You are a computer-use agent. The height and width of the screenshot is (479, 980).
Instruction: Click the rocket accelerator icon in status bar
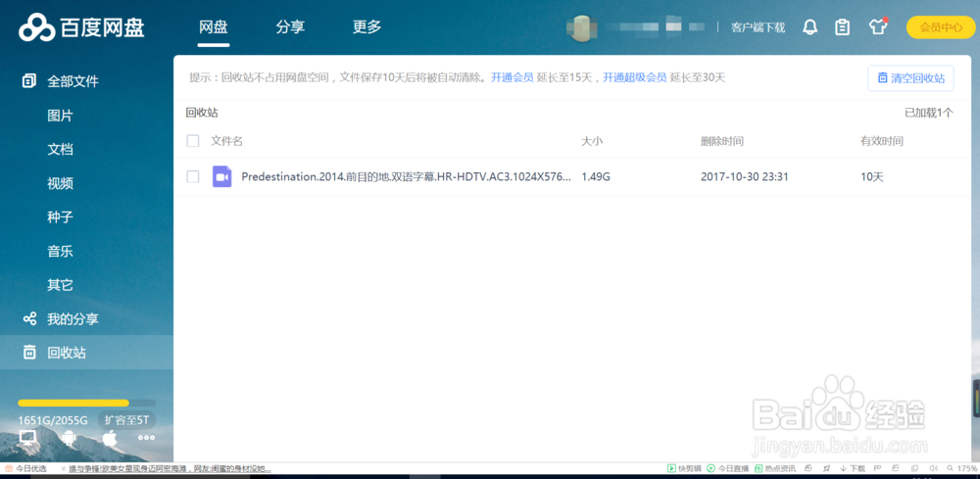click(x=827, y=468)
